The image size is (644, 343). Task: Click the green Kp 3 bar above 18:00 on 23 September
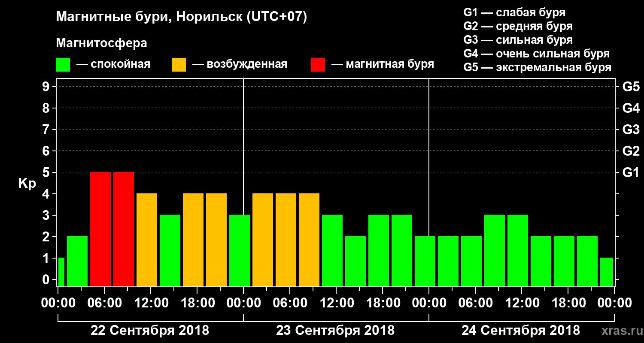379,250
